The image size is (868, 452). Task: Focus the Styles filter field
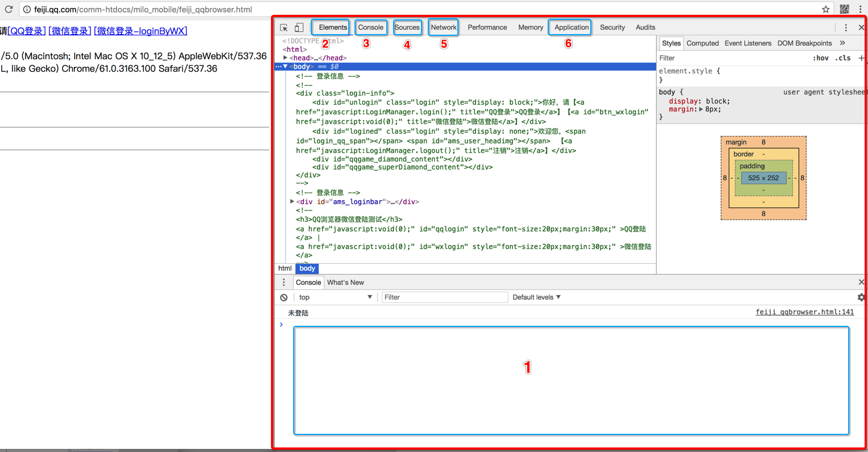[x=733, y=58]
